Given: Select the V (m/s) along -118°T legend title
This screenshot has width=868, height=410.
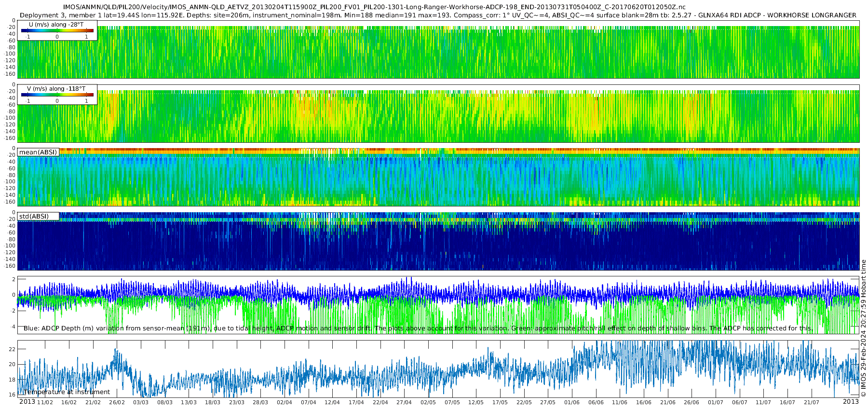Looking at the screenshot, I should pyautogui.click(x=56, y=89).
